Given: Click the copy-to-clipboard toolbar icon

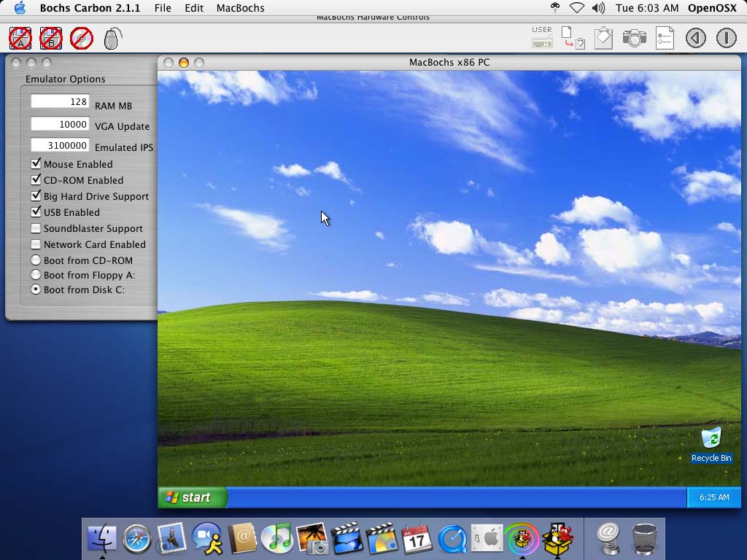Looking at the screenshot, I should click(x=573, y=38).
